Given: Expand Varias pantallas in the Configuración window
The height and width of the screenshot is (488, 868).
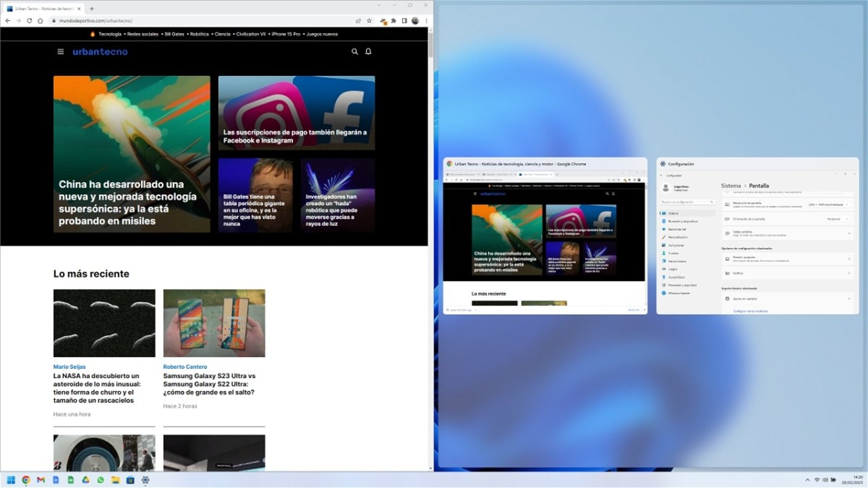Looking at the screenshot, I should [x=787, y=233].
